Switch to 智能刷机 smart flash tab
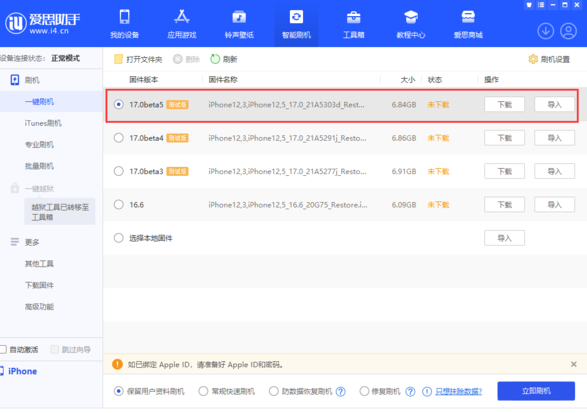This screenshot has width=587, height=413. click(296, 24)
